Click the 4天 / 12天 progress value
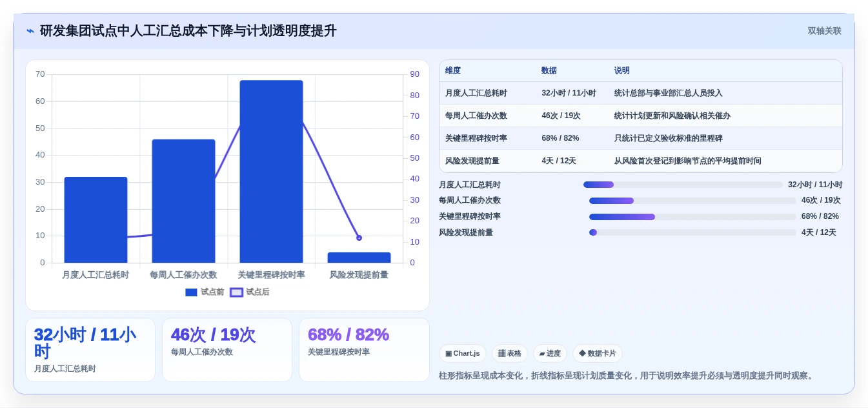This screenshot has height=408, width=868. point(819,232)
